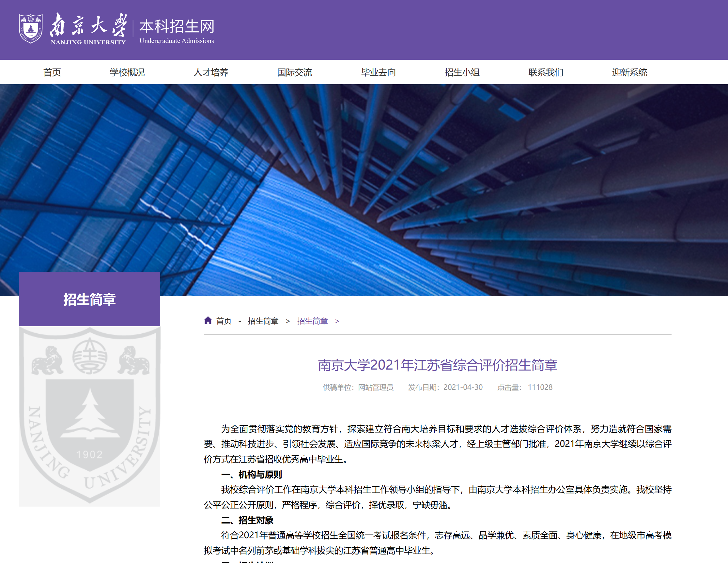The width and height of the screenshot is (728, 563).
Task: Click the 首页 breadcrumb link
Action: click(x=224, y=321)
